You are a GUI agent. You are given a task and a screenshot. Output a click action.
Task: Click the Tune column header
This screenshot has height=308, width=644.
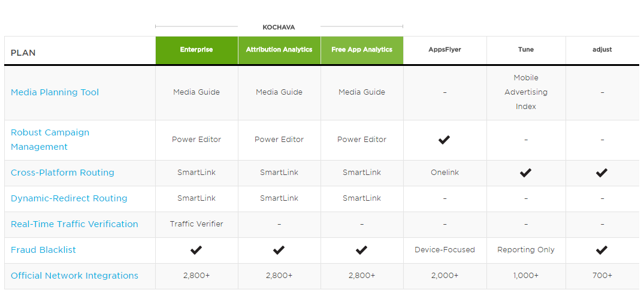tap(526, 50)
